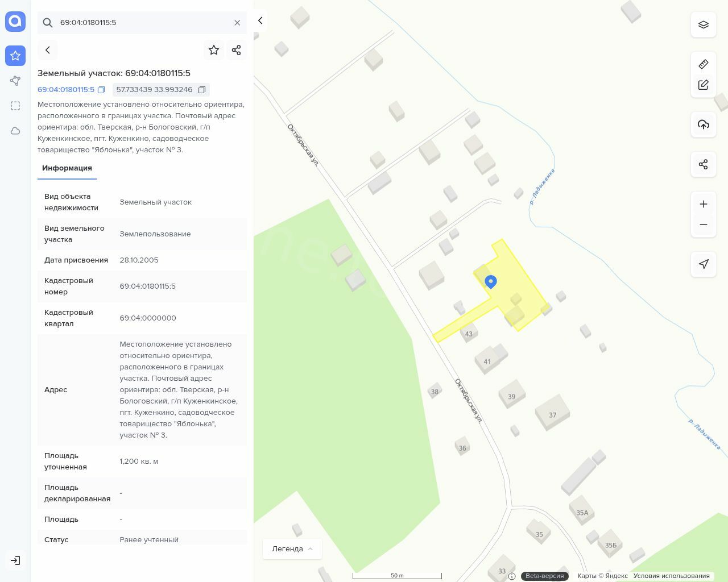This screenshot has width=728, height=582.
Task: Open the map layers panel
Action: click(703, 25)
